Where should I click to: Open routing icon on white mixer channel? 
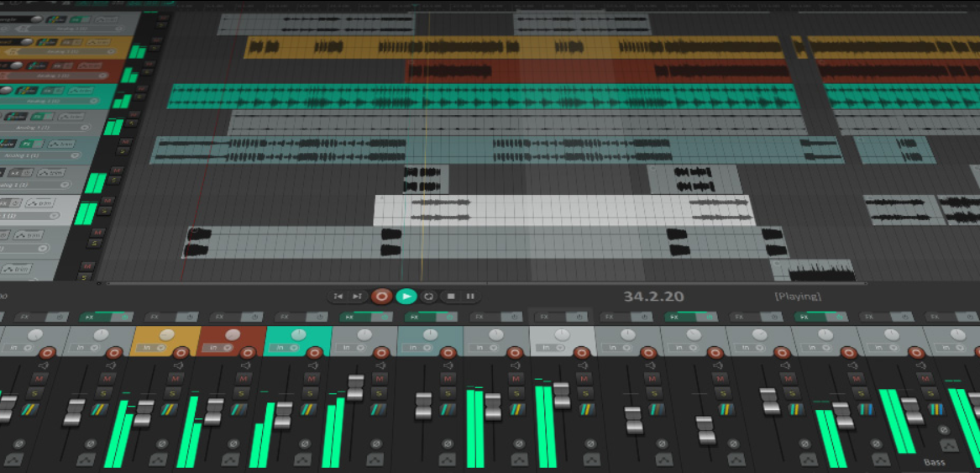[x=587, y=409]
